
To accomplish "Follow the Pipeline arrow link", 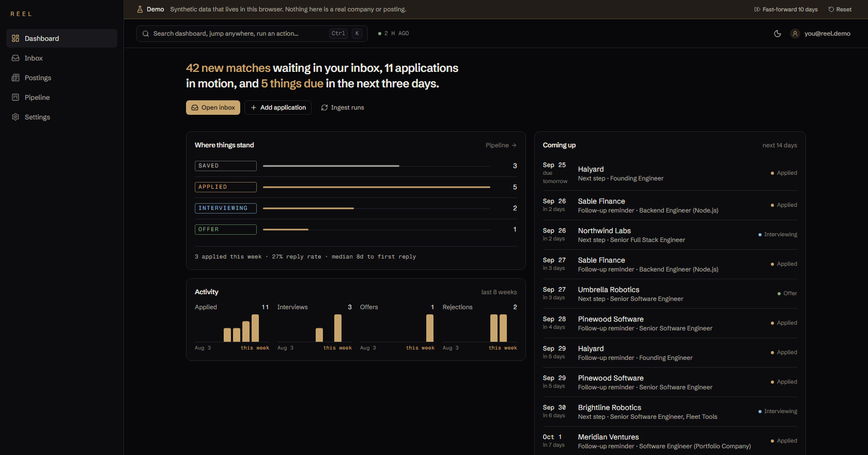I will pyautogui.click(x=501, y=145).
